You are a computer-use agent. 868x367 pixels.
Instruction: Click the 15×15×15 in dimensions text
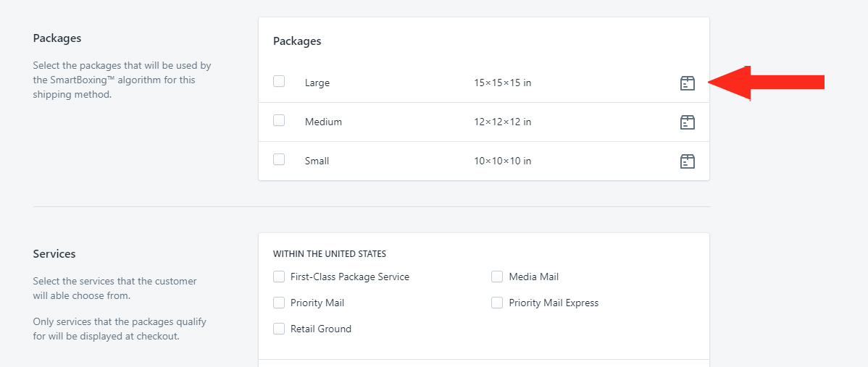(x=503, y=83)
